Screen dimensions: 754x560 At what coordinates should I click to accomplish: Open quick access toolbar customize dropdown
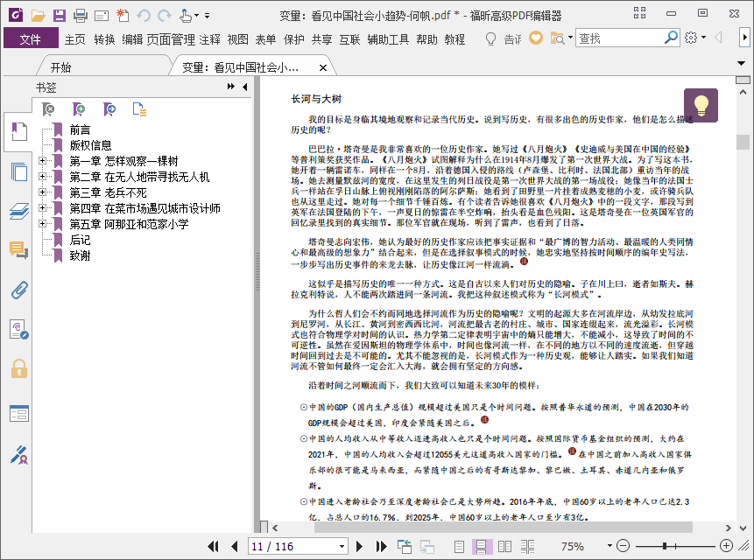coord(208,16)
